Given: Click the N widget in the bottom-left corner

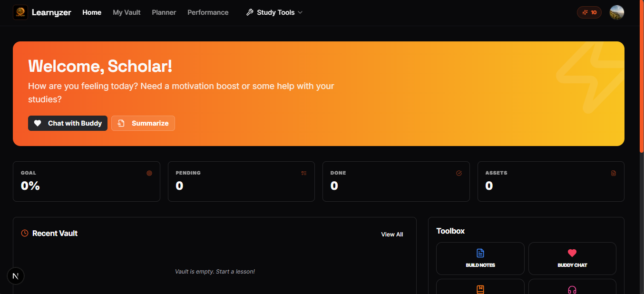Looking at the screenshot, I should pyautogui.click(x=16, y=276).
